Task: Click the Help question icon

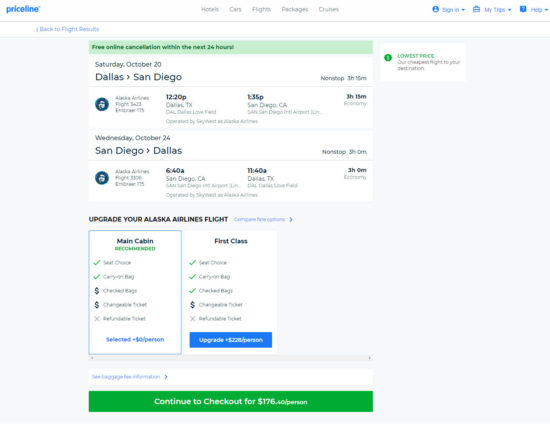Action: pos(523,9)
